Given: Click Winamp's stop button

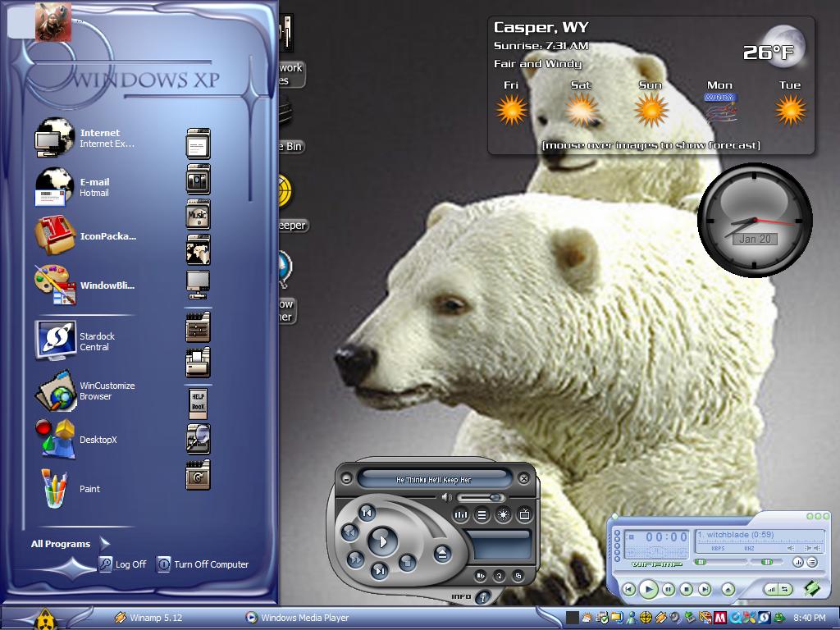Looking at the screenshot, I should 687,589.
